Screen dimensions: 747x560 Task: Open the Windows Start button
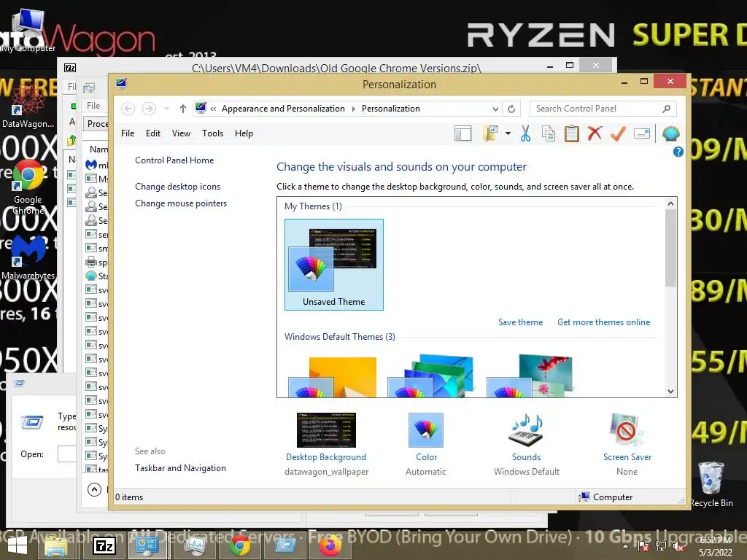point(18,546)
